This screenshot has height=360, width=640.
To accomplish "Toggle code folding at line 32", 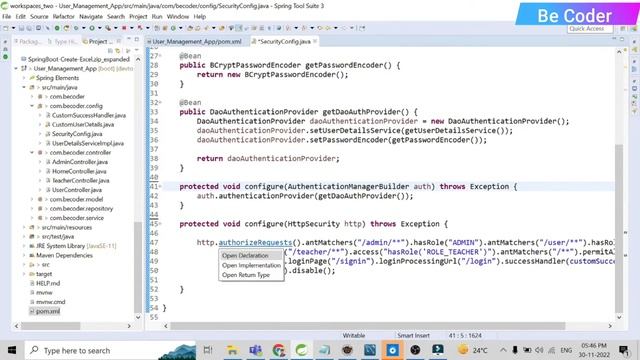I will pyautogui.click(x=160, y=102).
